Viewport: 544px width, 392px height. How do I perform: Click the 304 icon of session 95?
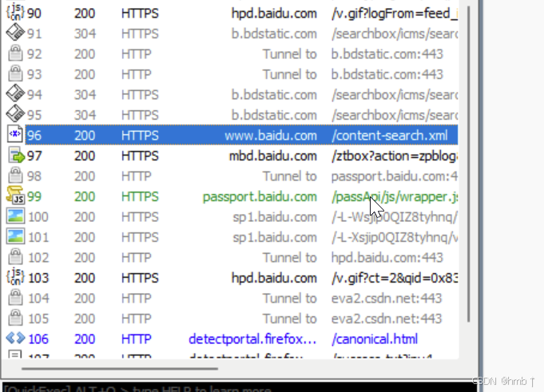point(15,115)
